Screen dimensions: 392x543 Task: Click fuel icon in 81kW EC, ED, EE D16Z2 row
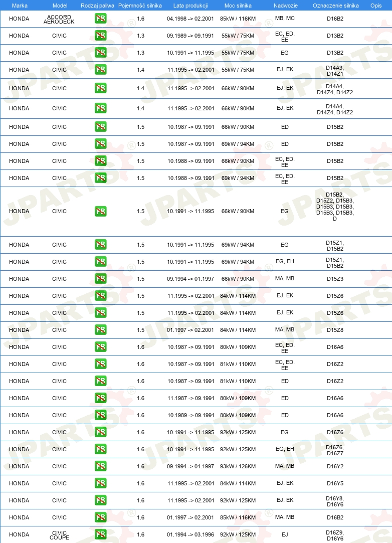pos(100,364)
